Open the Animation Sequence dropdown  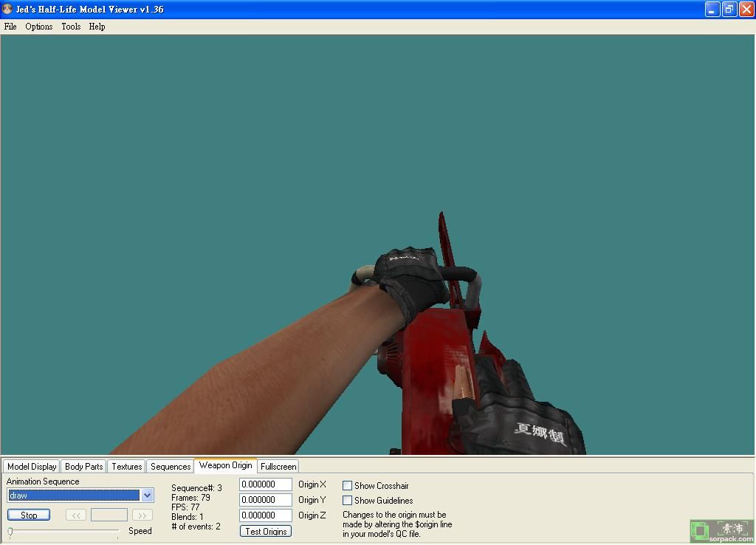[x=147, y=496]
